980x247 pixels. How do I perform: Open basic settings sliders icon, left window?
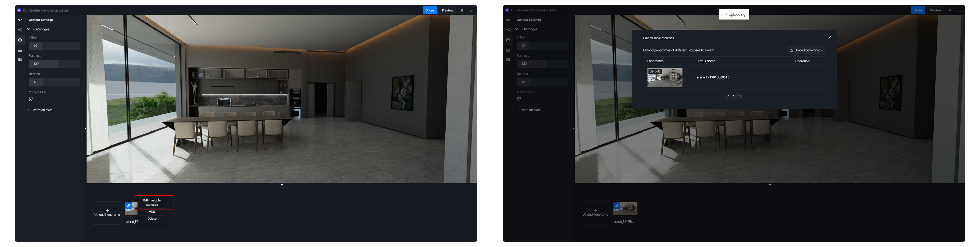(20, 20)
